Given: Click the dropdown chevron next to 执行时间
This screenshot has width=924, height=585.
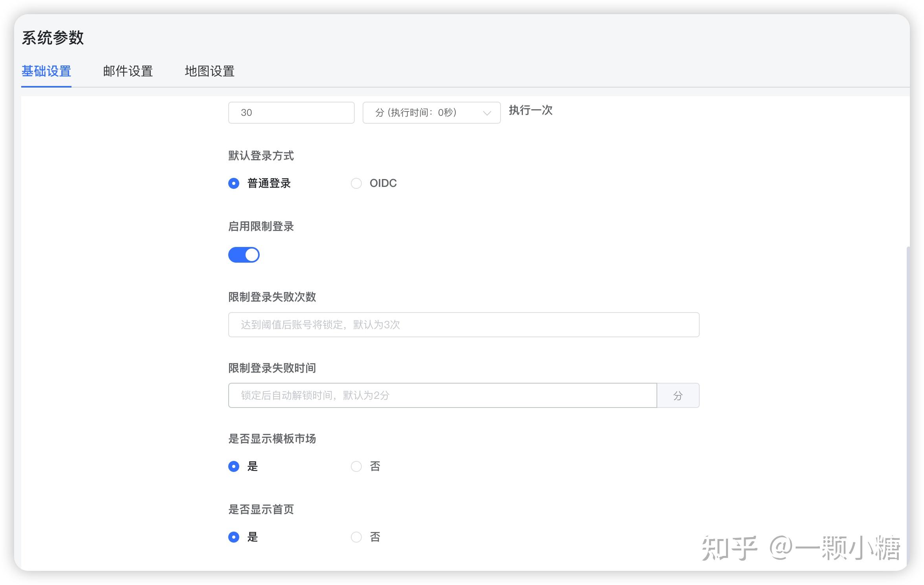Looking at the screenshot, I should tap(487, 113).
